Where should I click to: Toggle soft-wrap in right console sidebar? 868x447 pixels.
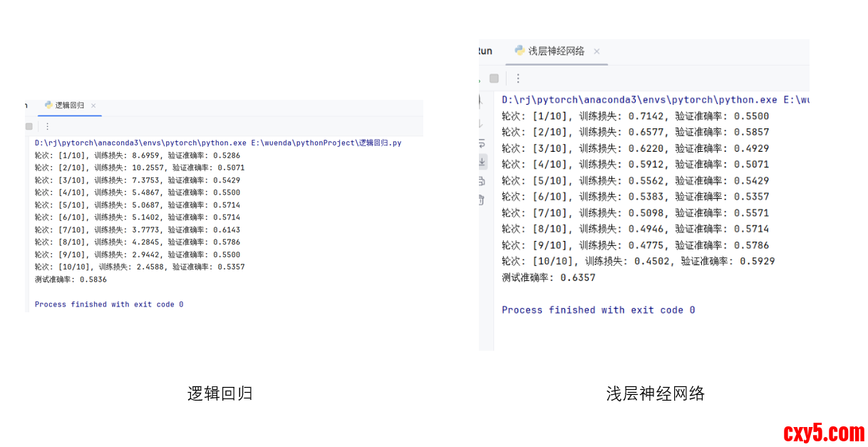tap(482, 142)
